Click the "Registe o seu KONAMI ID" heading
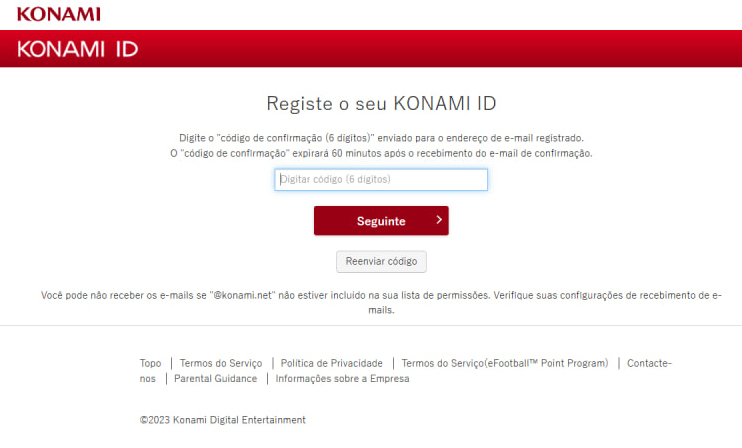This screenshot has width=742, height=448. [381, 104]
